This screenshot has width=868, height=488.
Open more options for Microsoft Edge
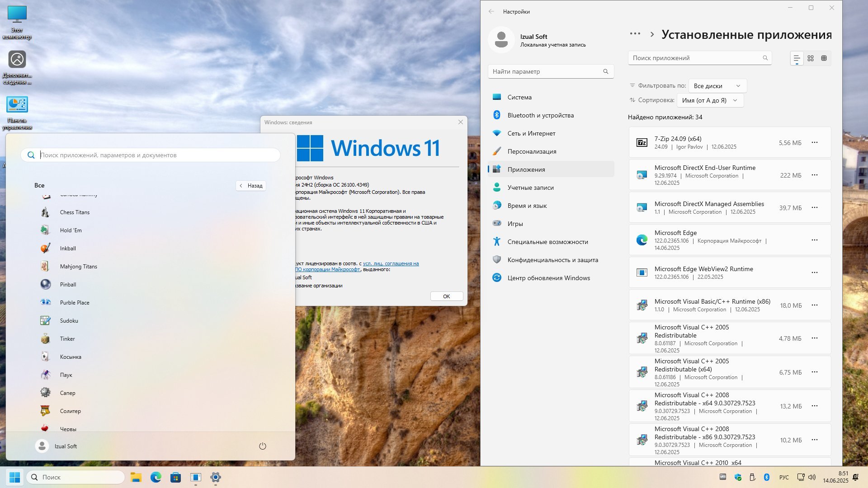(x=815, y=240)
